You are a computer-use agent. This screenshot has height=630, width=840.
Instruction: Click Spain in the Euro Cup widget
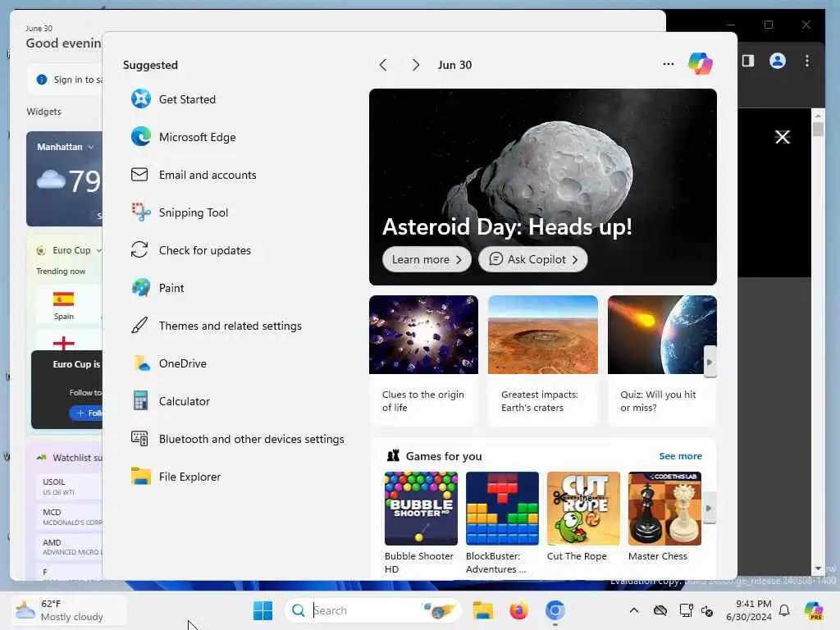[x=64, y=305]
